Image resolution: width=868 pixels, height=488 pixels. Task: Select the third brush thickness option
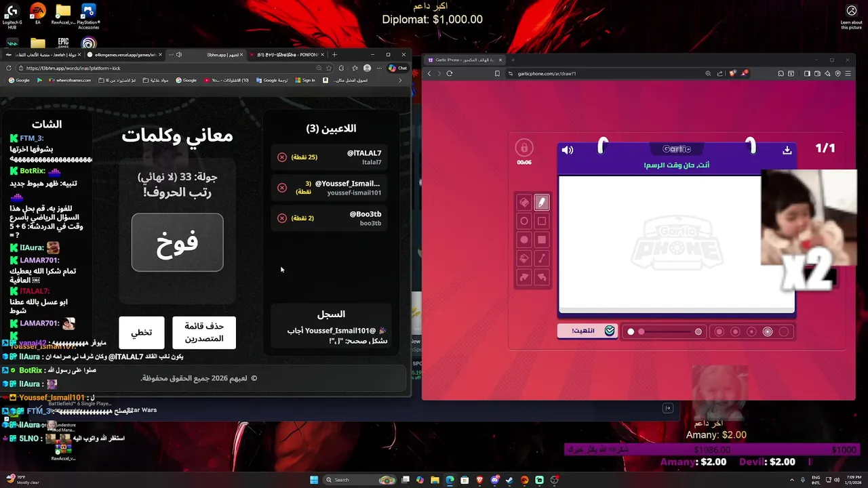click(x=751, y=331)
